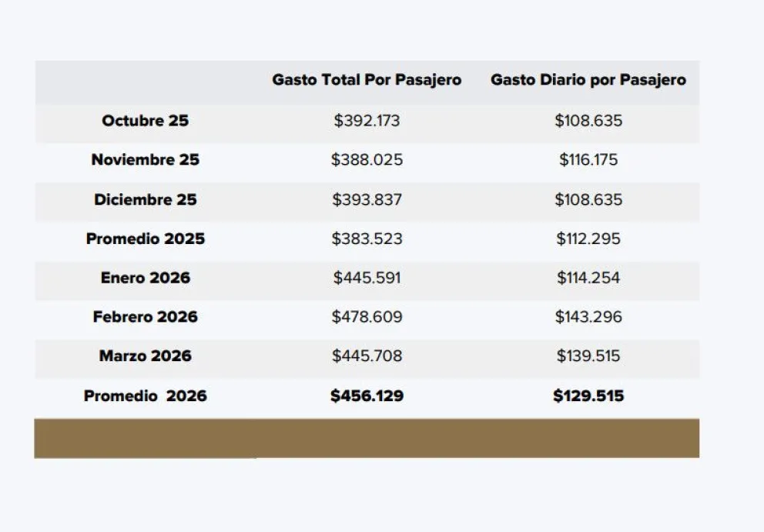This screenshot has width=764, height=532.
Task: Click the "Gasto Diario por Pasajero" column header
Action: coord(588,80)
